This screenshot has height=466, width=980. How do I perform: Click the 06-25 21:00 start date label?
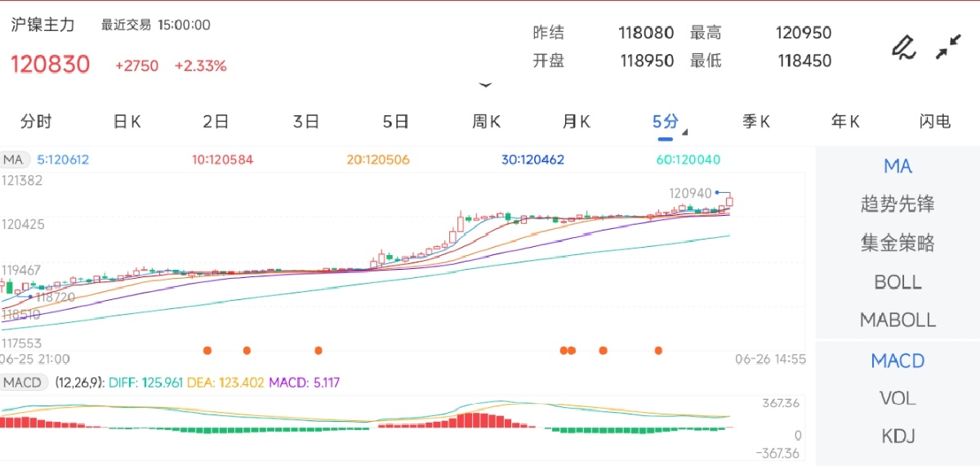35,359
